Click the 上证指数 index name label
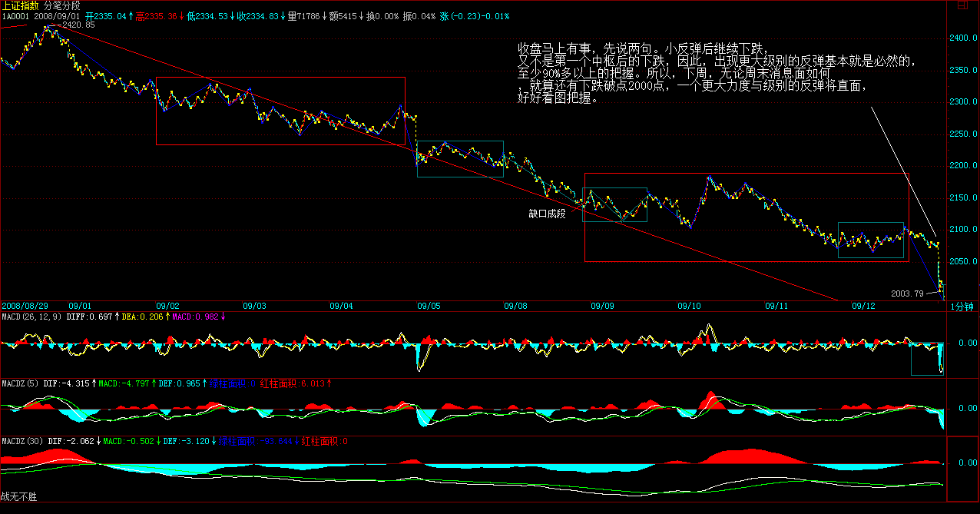 click(x=21, y=5)
